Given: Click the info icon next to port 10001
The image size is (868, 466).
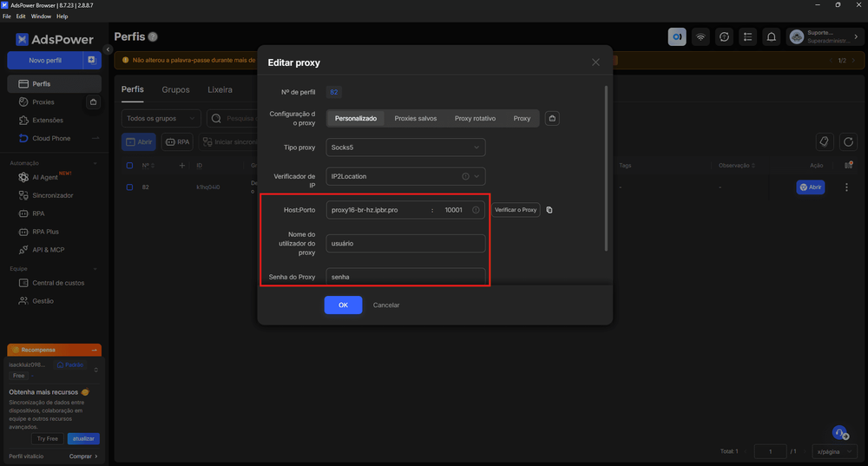Looking at the screenshot, I should pos(476,210).
